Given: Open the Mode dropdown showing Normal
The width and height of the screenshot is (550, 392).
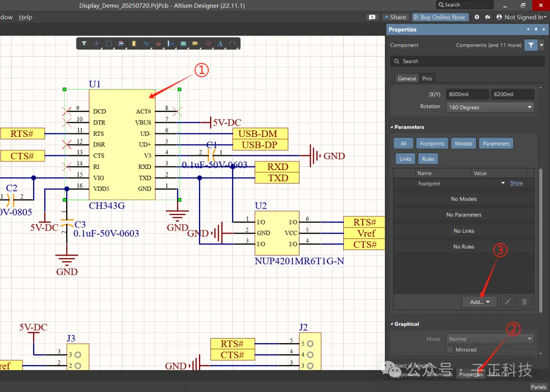Looking at the screenshot, I should pyautogui.click(x=490, y=339).
